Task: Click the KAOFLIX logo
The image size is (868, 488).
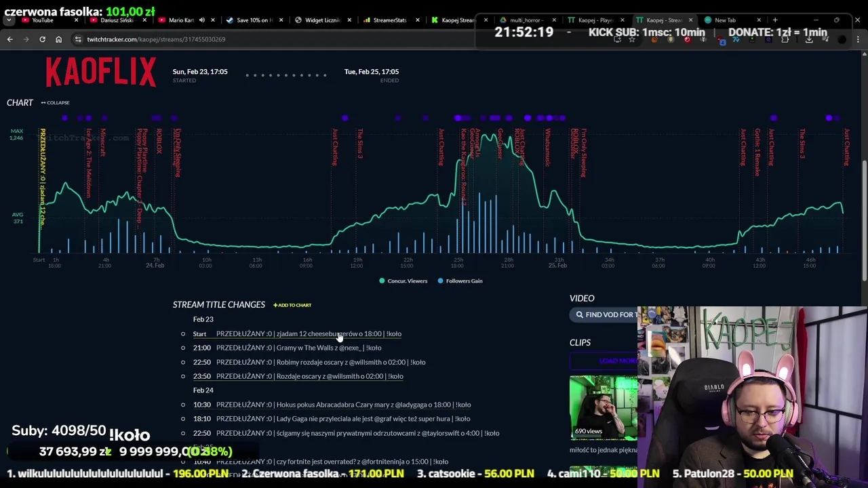Action: (100, 72)
